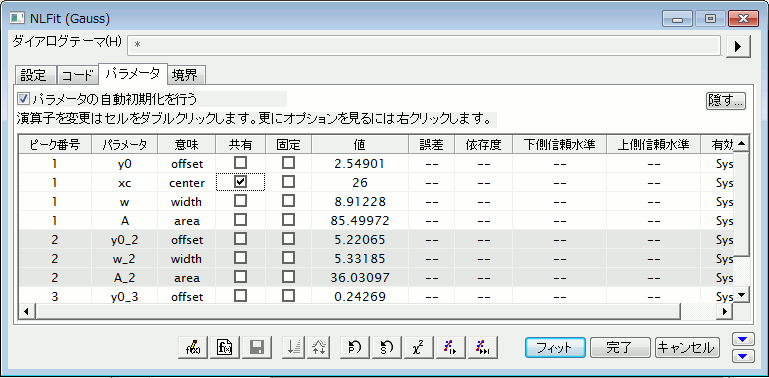The image size is (769, 378).
Task: Calculate chi-square with the χ² icon
Action: pyautogui.click(x=418, y=348)
